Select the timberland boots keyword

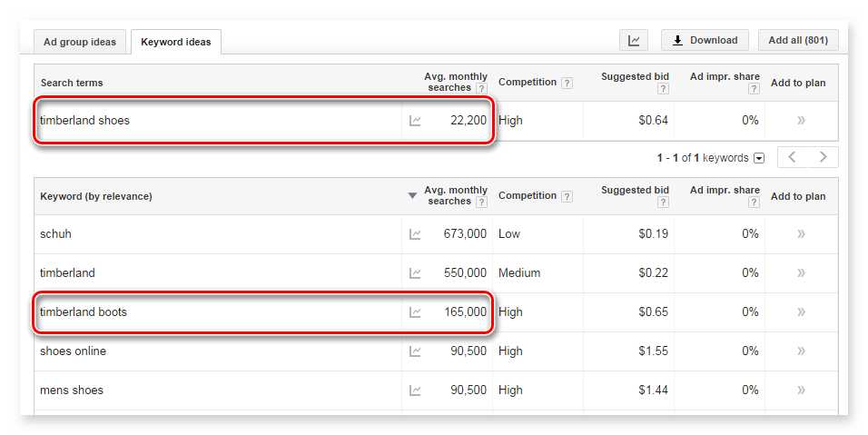click(84, 312)
